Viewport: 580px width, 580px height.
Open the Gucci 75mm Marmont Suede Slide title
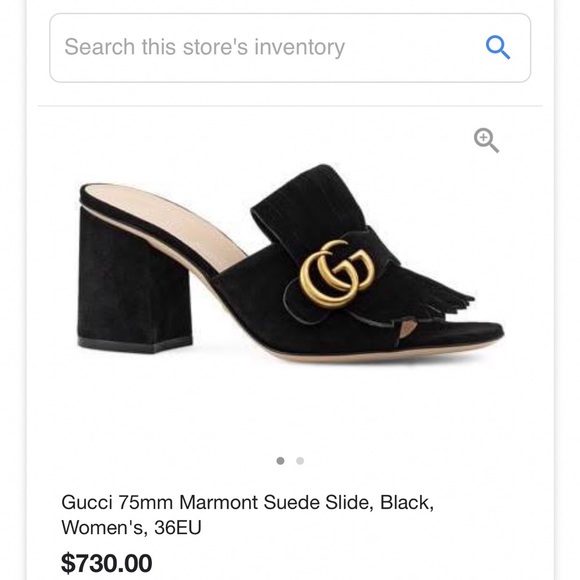[x=247, y=515]
